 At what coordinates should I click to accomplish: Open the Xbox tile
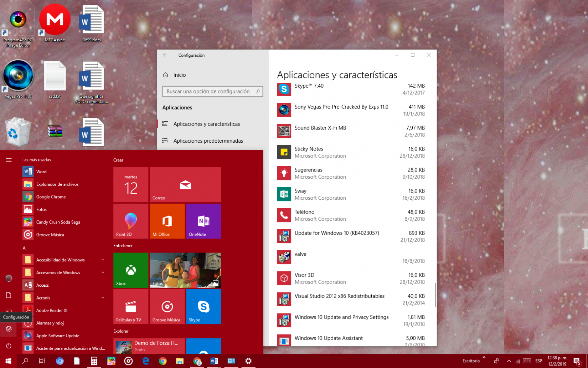(131, 270)
